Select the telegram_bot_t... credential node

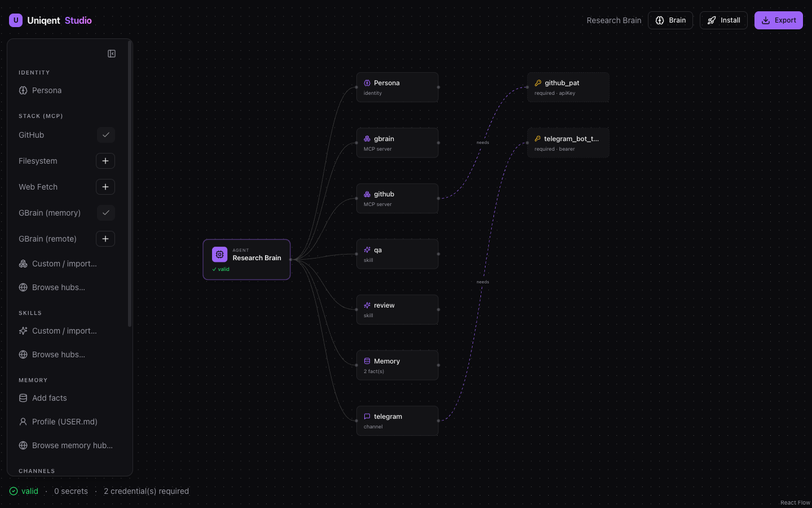point(568,143)
